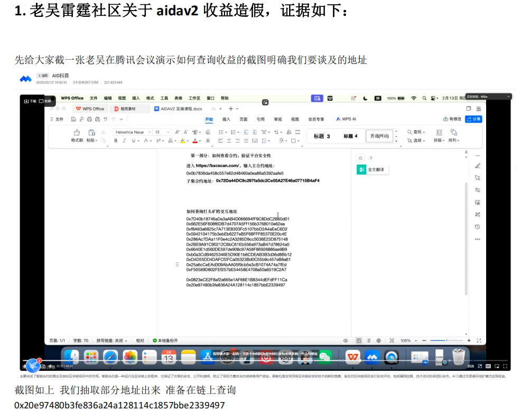Open the Helvetica Neue font dropdown
Image resolution: width=530 pixels, height=420 pixels.
[x=132, y=132]
